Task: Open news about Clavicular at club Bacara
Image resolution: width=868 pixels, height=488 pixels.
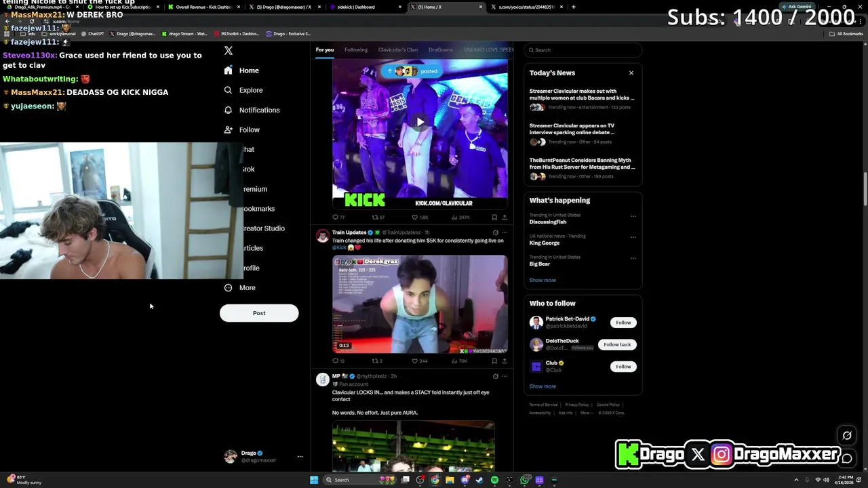Action: [583, 98]
